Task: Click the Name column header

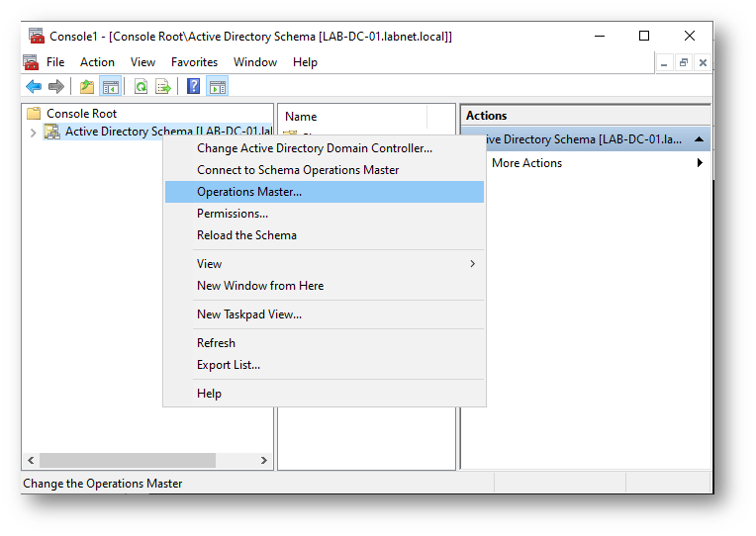Action: tap(353, 117)
